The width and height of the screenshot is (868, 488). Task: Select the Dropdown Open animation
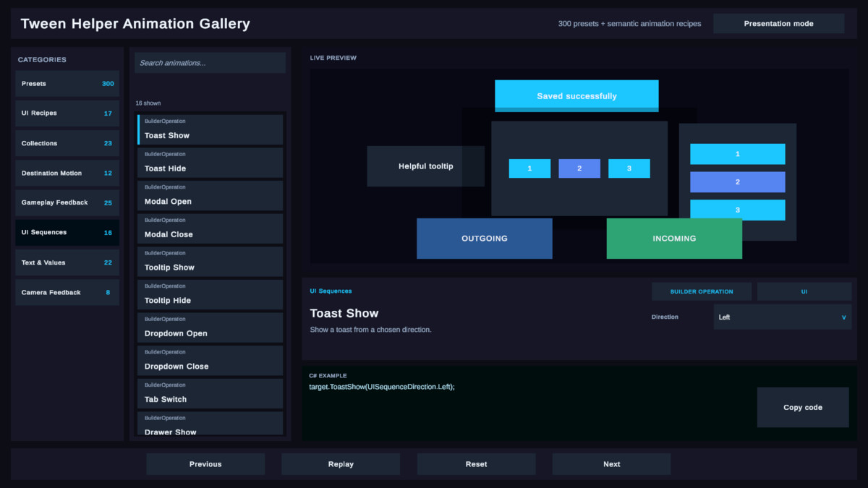click(x=210, y=328)
